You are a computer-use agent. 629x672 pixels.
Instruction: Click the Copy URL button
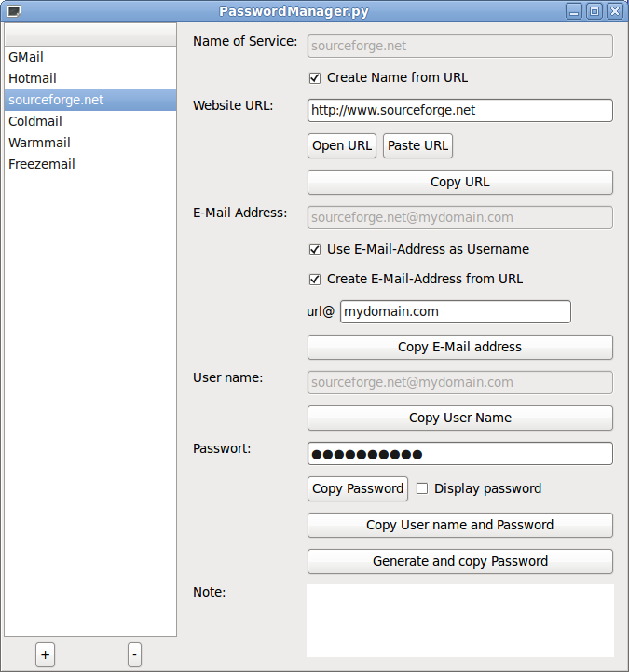pos(460,182)
